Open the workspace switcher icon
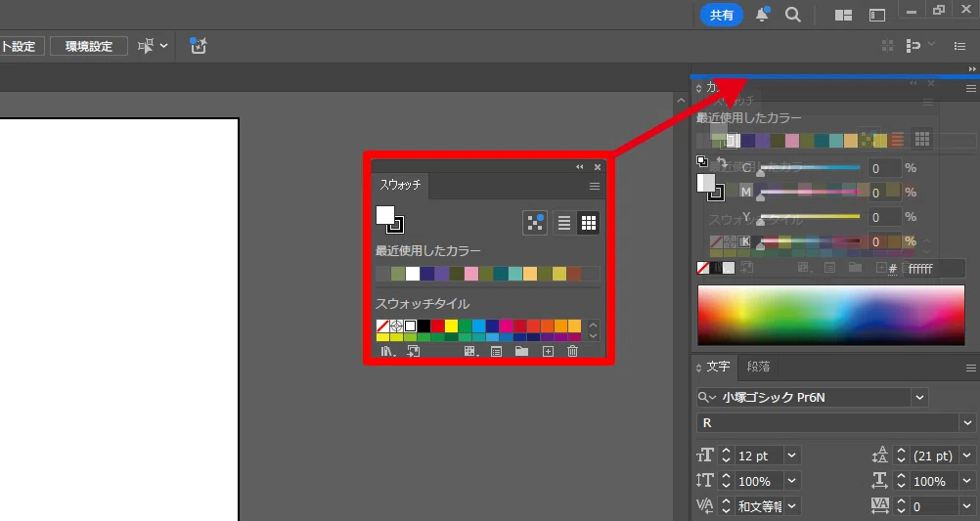The width and height of the screenshot is (980, 521). click(877, 15)
